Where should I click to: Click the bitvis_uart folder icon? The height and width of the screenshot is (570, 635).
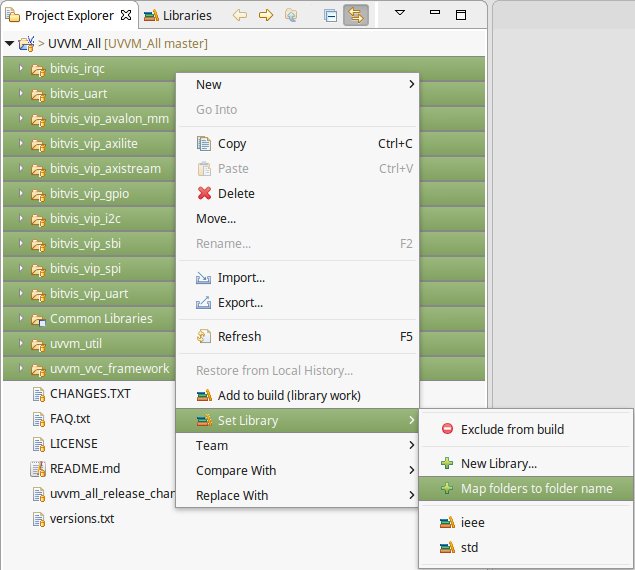(x=38, y=95)
